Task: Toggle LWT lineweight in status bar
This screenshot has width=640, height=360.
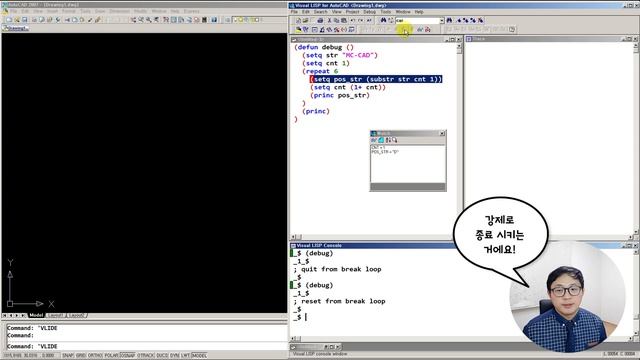Action: [185, 356]
